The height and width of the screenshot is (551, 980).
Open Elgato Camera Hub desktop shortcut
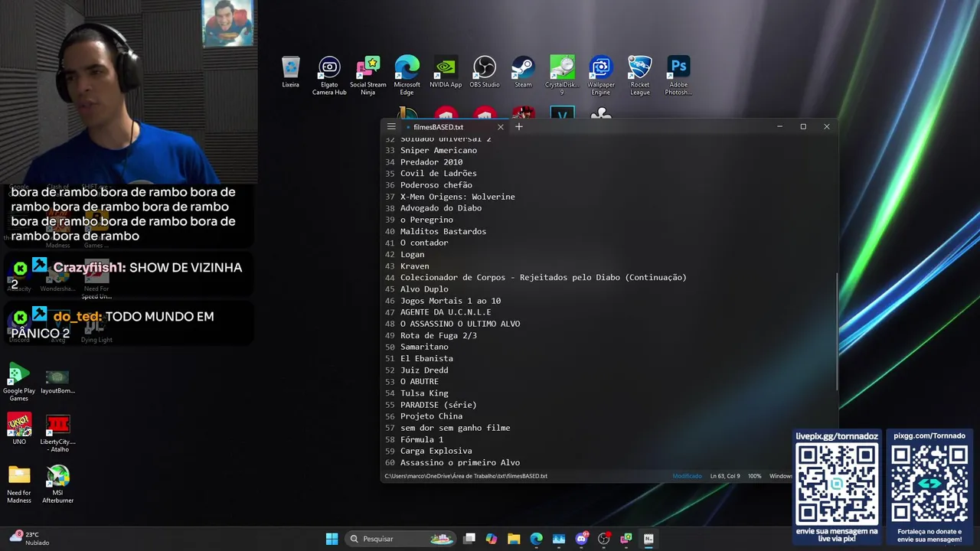(329, 76)
